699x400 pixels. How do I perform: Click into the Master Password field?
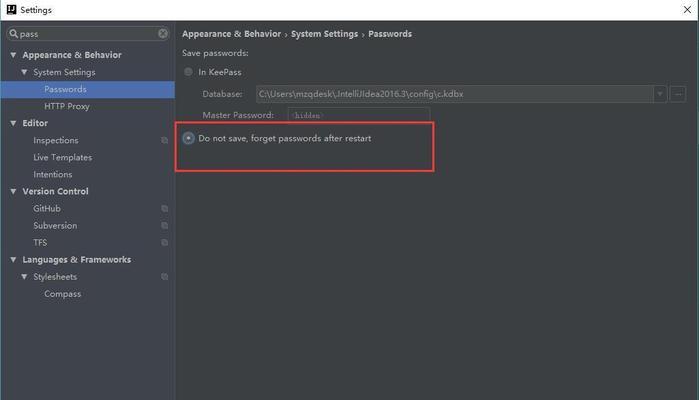point(359,115)
